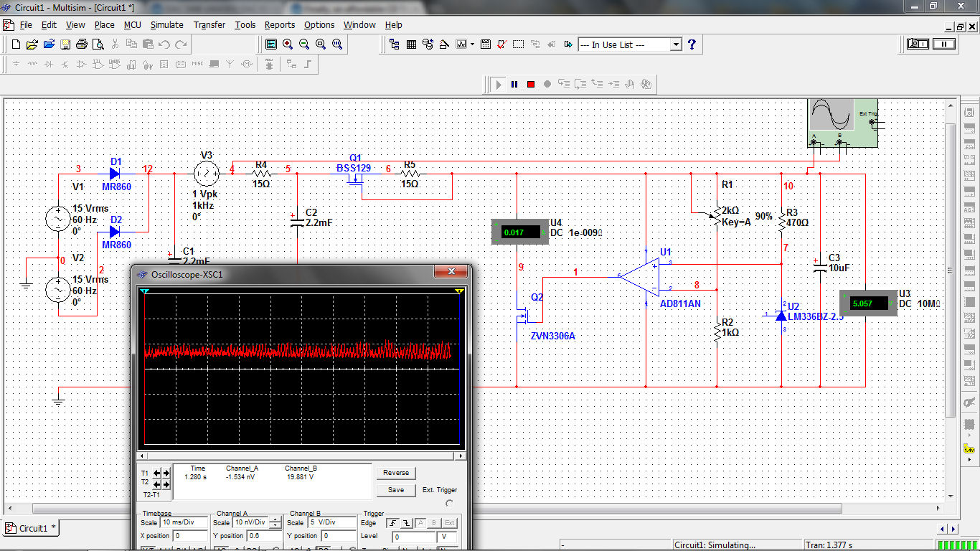This screenshot has width=980, height=551.
Task: Open Print Preview icon
Action: pyautogui.click(x=98, y=44)
